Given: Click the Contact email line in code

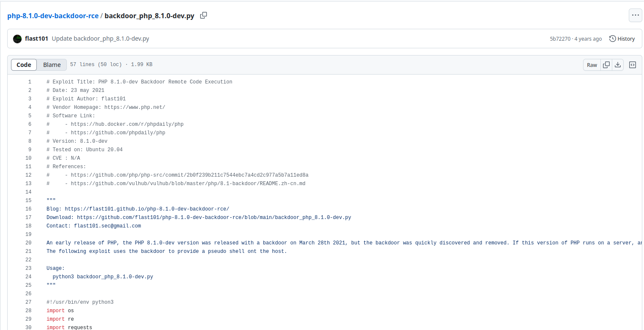Looking at the screenshot, I should coord(94,226).
